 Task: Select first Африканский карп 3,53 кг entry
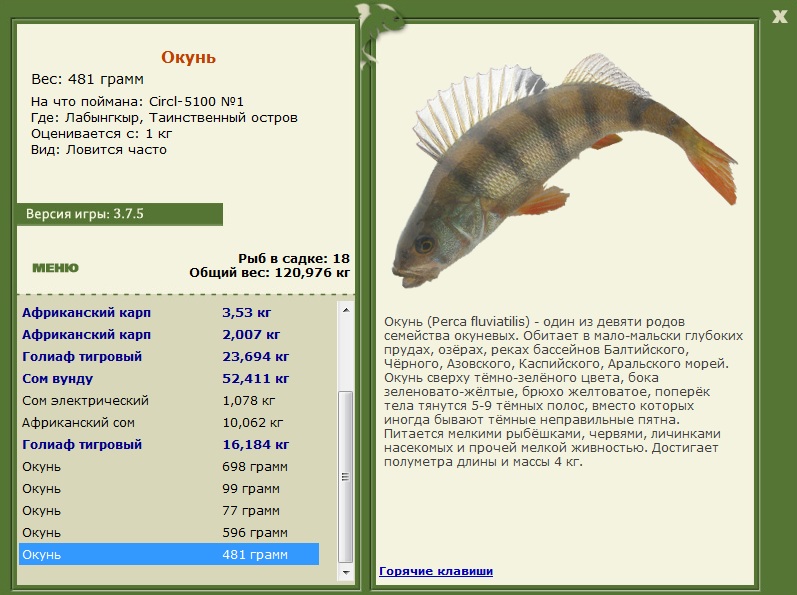169,312
